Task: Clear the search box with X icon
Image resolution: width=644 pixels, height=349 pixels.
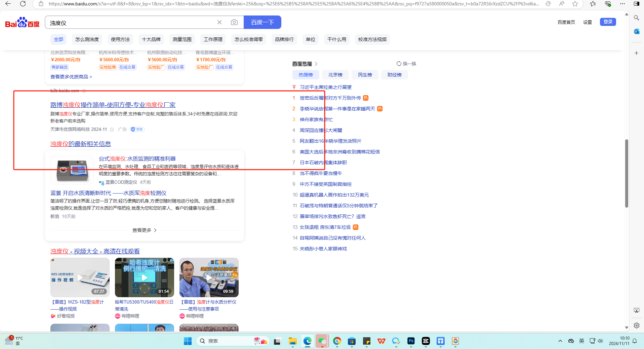Action: tap(219, 22)
